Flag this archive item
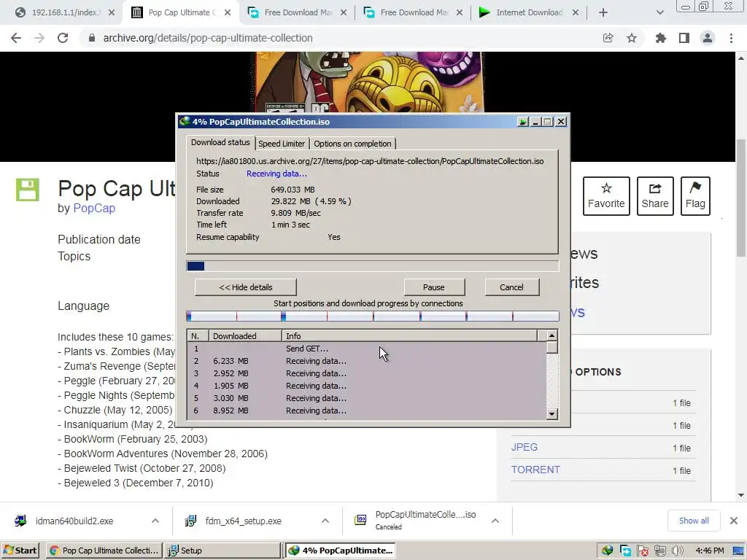Image resolution: width=747 pixels, height=560 pixels. point(695,195)
